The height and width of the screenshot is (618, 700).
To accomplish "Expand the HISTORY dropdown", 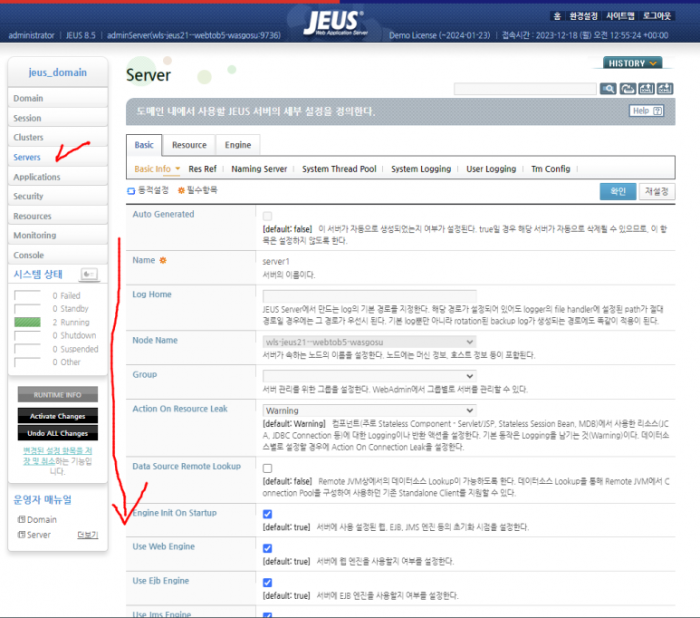I will (x=632, y=63).
